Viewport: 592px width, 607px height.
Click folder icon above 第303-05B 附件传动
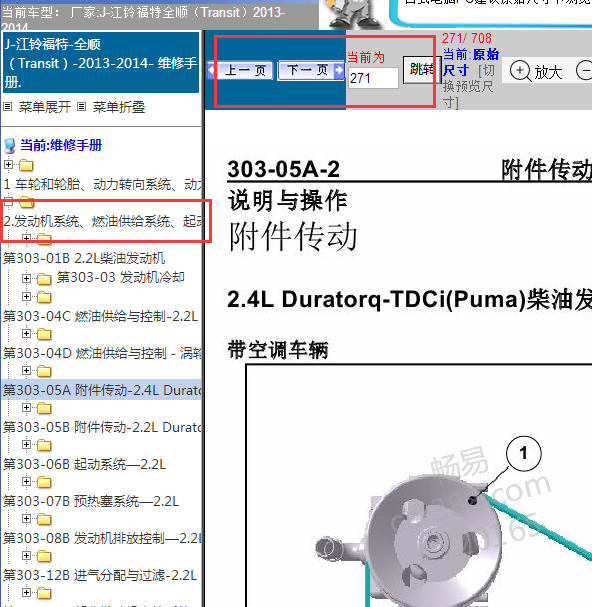click(44, 408)
